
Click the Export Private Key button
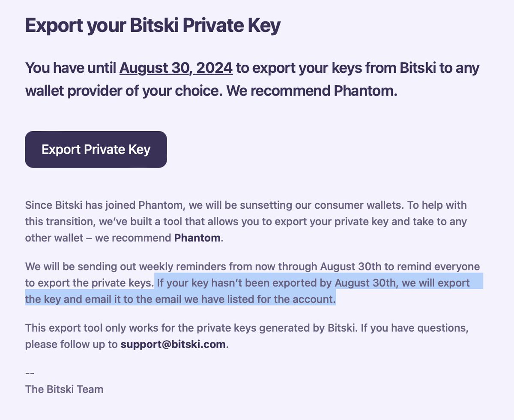(96, 149)
